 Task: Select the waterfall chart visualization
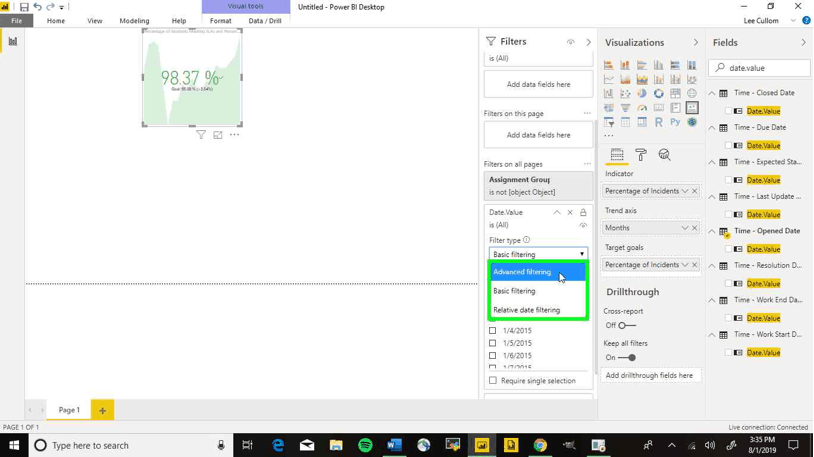click(x=608, y=93)
